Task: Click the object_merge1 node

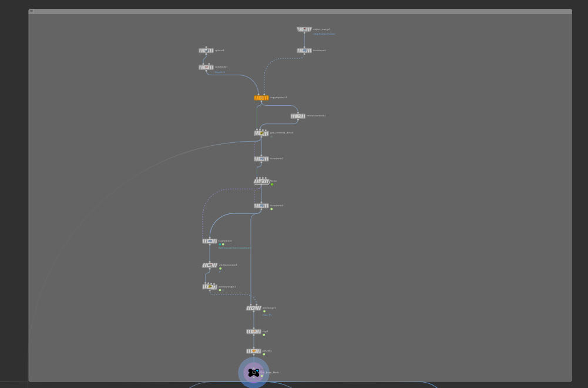Action: (x=304, y=29)
